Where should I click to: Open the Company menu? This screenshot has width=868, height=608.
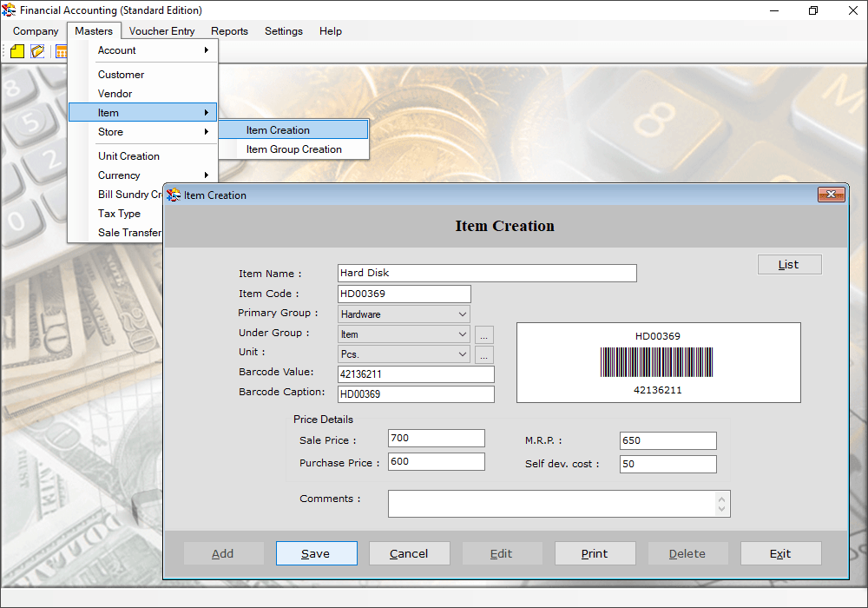(x=36, y=31)
